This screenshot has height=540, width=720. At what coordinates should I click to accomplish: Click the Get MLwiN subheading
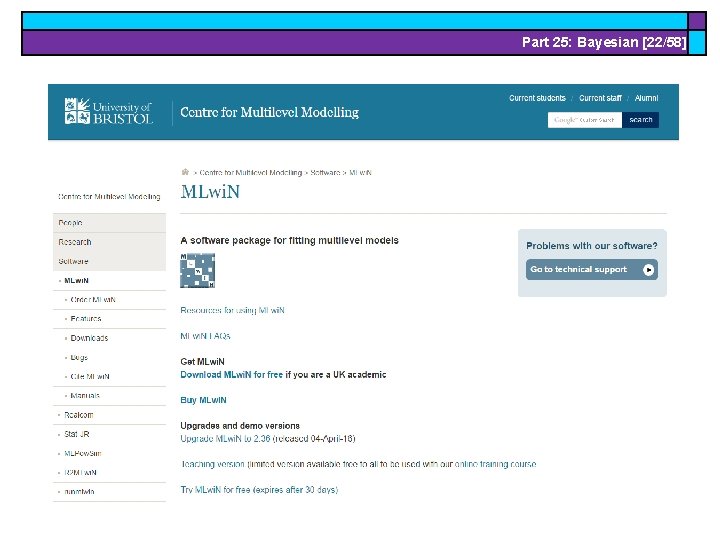(x=202, y=362)
